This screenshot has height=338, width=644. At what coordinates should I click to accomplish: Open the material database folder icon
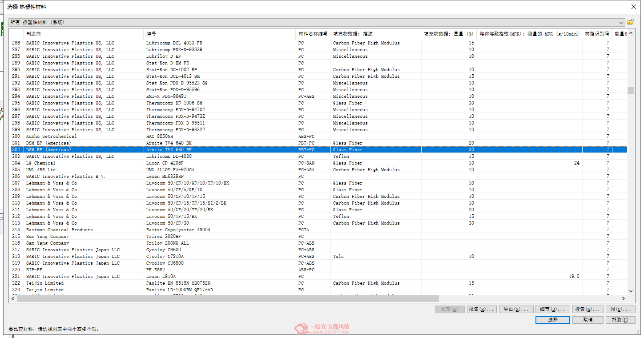click(631, 22)
